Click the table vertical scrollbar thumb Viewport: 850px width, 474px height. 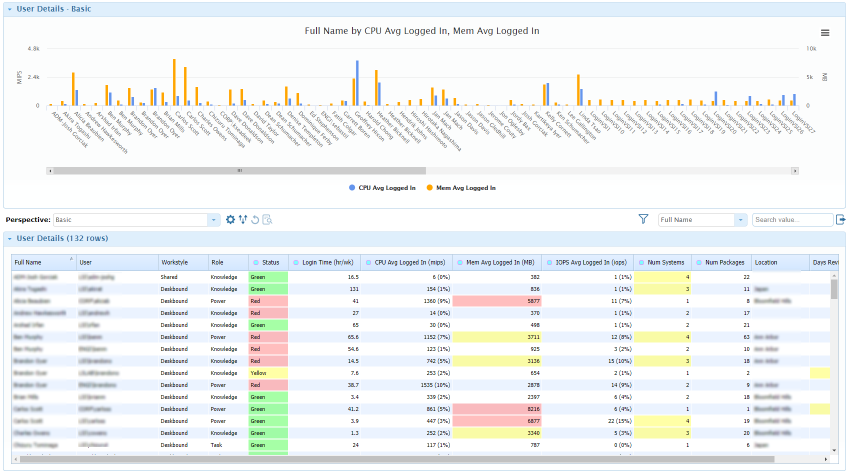(834, 290)
